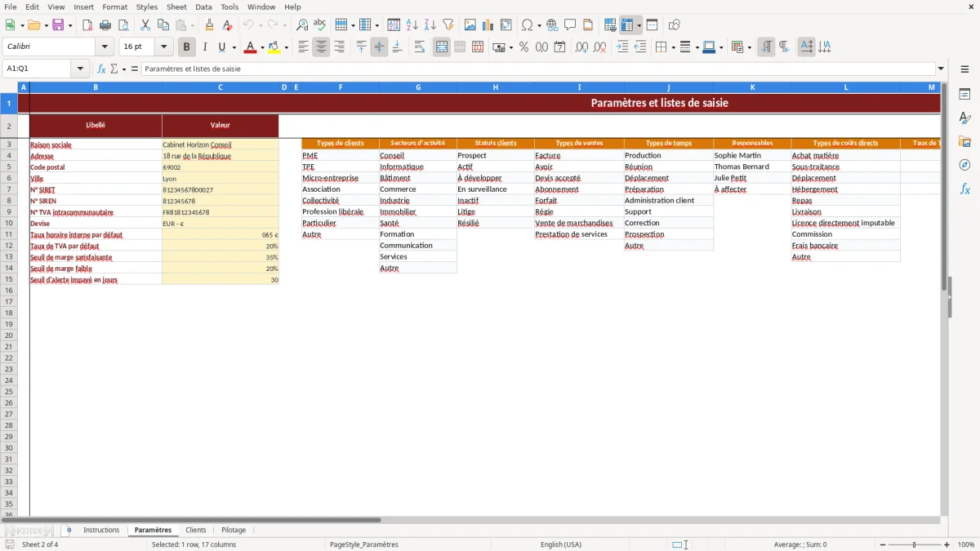The width and height of the screenshot is (980, 551).
Task: Cut selection with the scissors icon
Action: (145, 25)
